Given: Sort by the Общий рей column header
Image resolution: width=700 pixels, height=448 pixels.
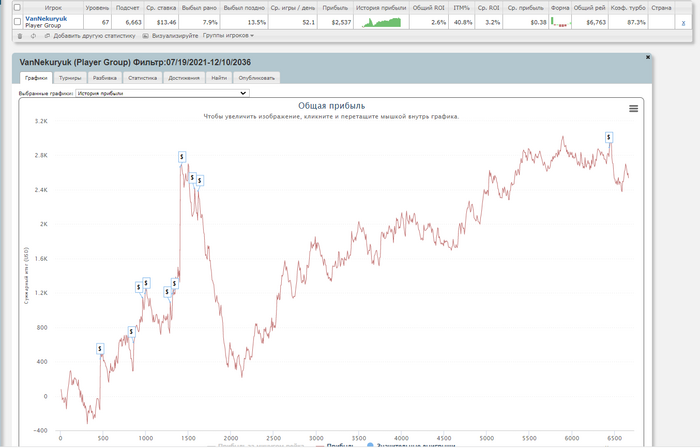Looking at the screenshot, I should 589,8.
